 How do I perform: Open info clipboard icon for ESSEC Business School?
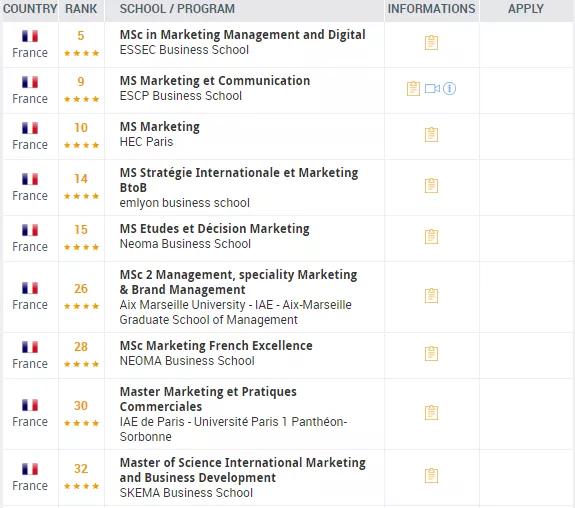[431, 43]
